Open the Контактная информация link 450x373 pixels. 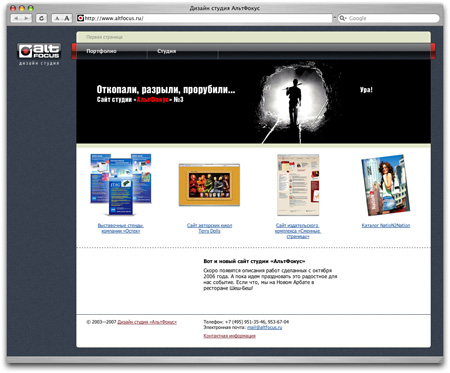(229, 336)
